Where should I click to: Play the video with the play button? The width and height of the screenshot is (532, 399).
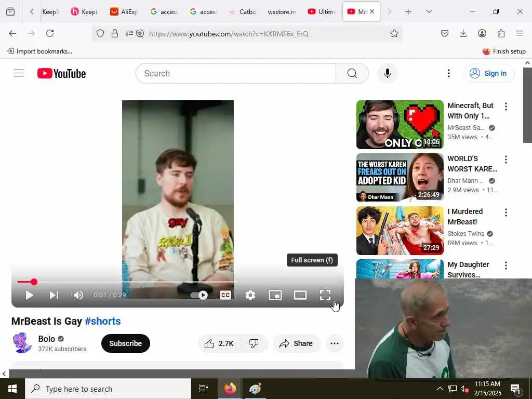click(30, 295)
